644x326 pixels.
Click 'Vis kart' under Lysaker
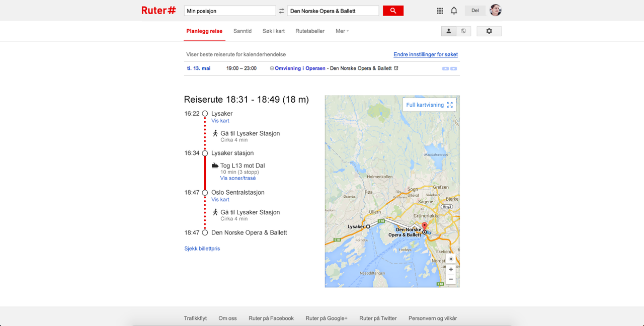(x=220, y=121)
